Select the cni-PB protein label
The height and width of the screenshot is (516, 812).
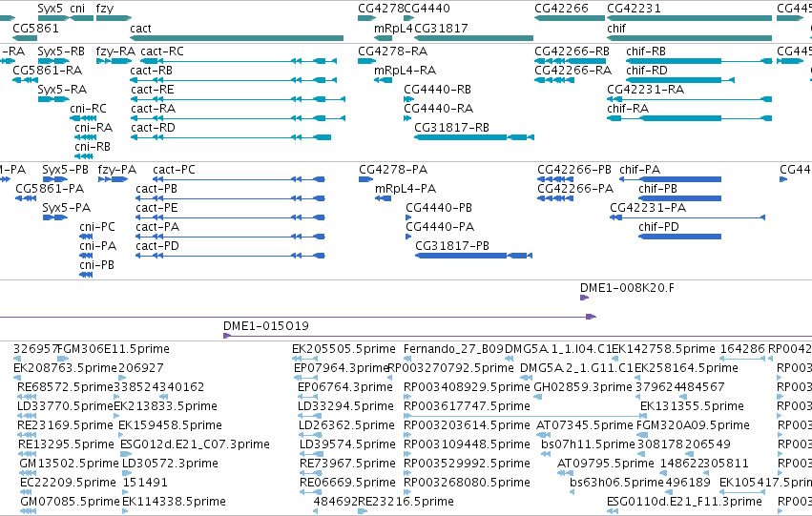pyautogui.click(x=96, y=265)
